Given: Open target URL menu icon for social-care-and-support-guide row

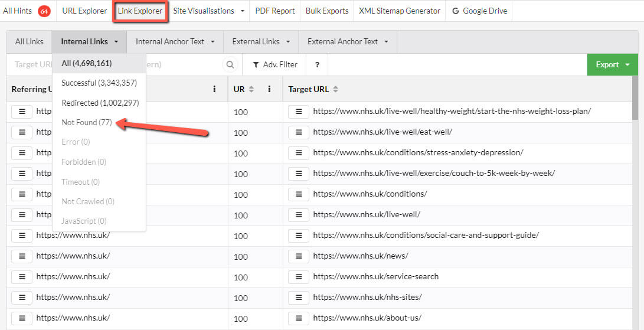Looking at the screenshot, I should coord(299,236).
